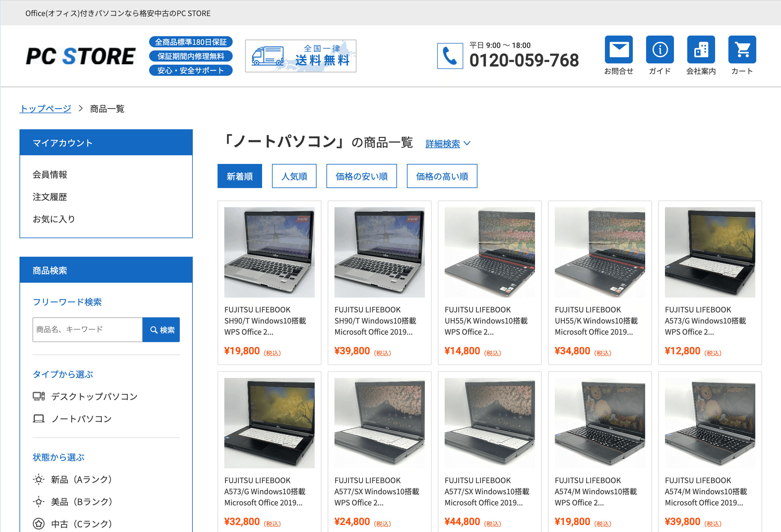Sort products by 人気順
The height and width of the screenshot is (532, 781).
[294, 176]
